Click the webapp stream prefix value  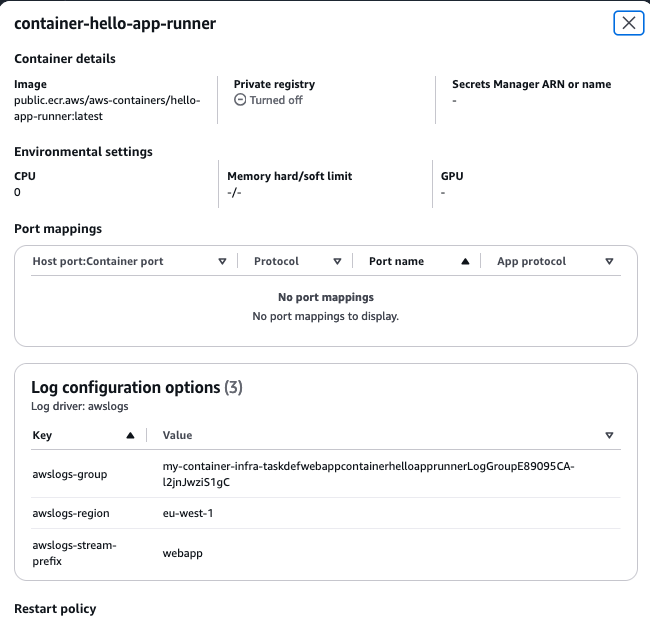[183, 552]
